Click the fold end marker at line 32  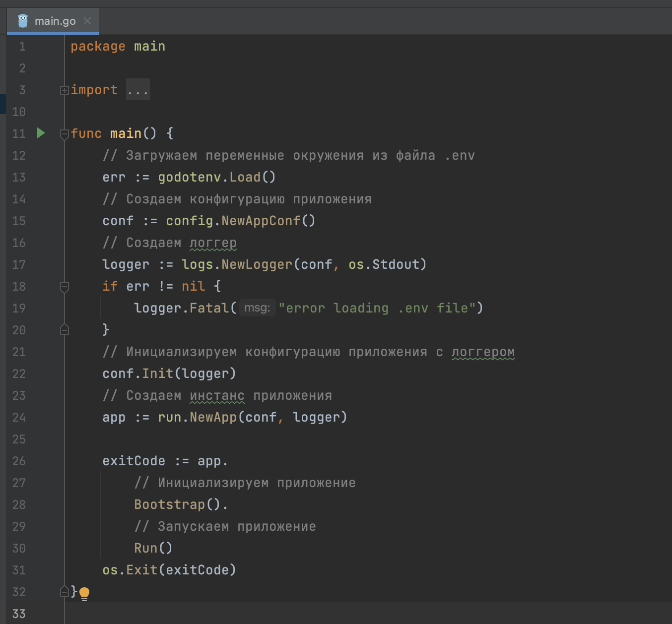65,591
